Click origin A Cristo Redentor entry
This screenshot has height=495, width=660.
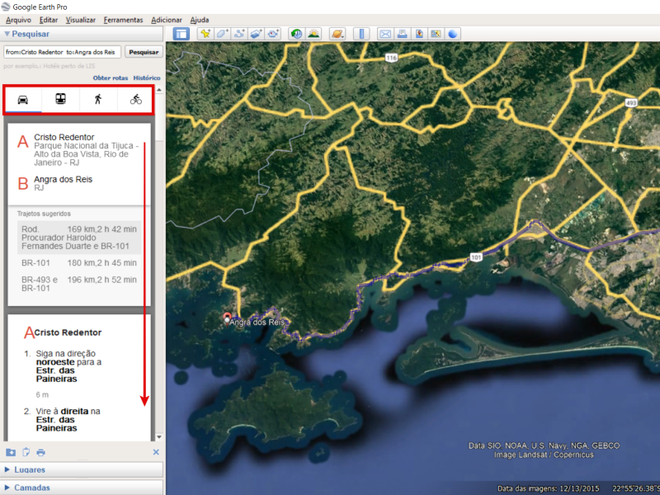[x=78, y=149]
